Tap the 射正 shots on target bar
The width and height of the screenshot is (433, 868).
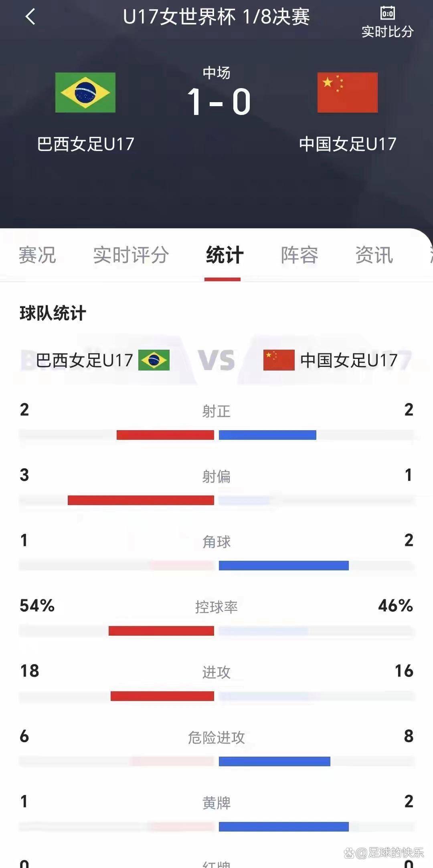click(216, 435)
